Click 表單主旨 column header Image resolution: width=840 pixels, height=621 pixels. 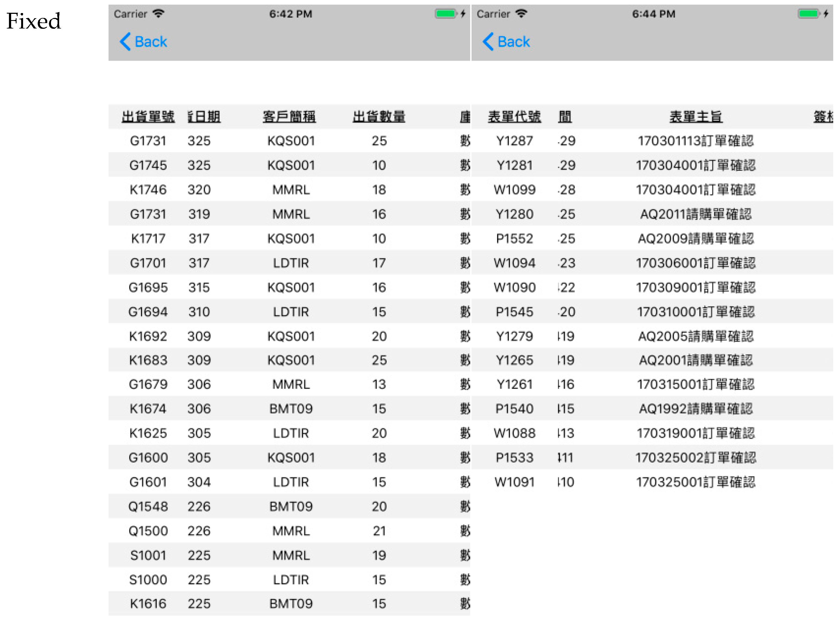(x=696, y=117)
